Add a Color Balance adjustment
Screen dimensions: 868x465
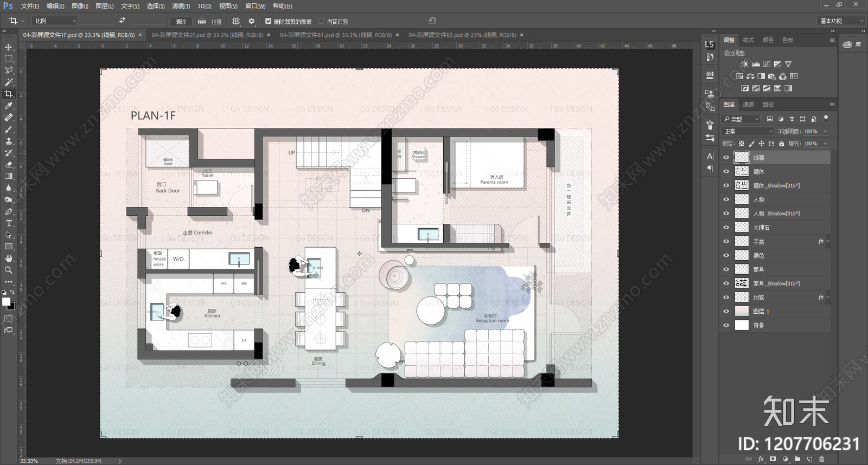click(750, 76)
